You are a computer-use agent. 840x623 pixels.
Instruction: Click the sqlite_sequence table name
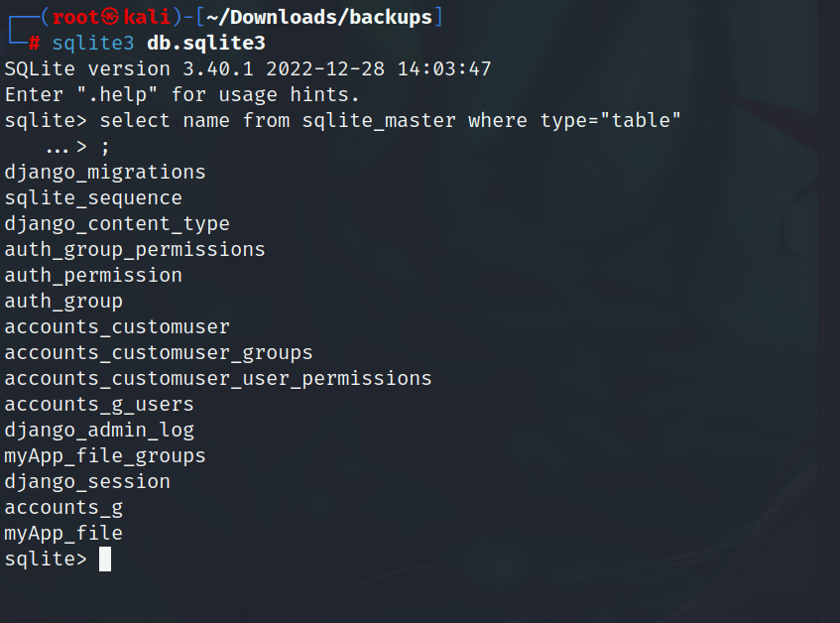(93, 198)
